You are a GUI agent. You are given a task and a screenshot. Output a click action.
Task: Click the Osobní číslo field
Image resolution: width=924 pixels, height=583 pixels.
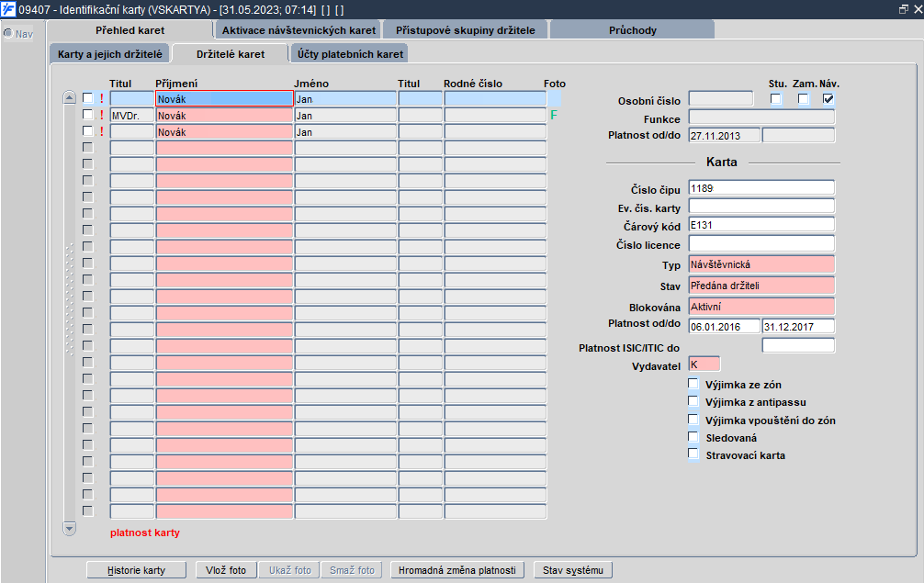tap(721, 98)
